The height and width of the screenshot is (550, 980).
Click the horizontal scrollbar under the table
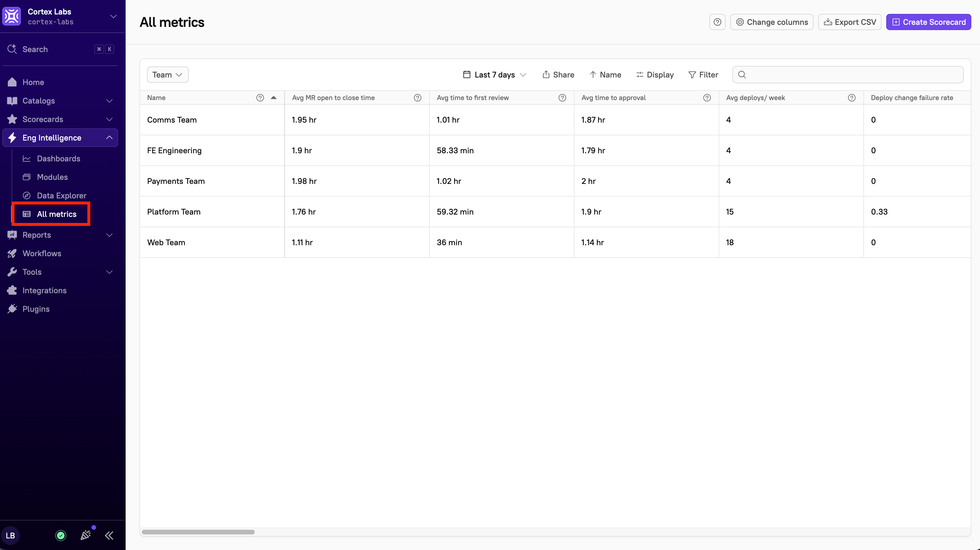(x=198, y=532)
